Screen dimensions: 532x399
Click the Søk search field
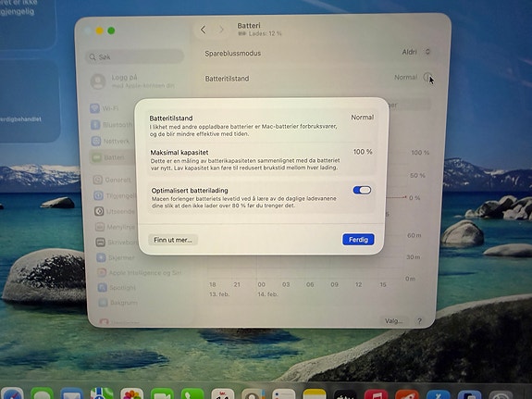coord(135,57)
